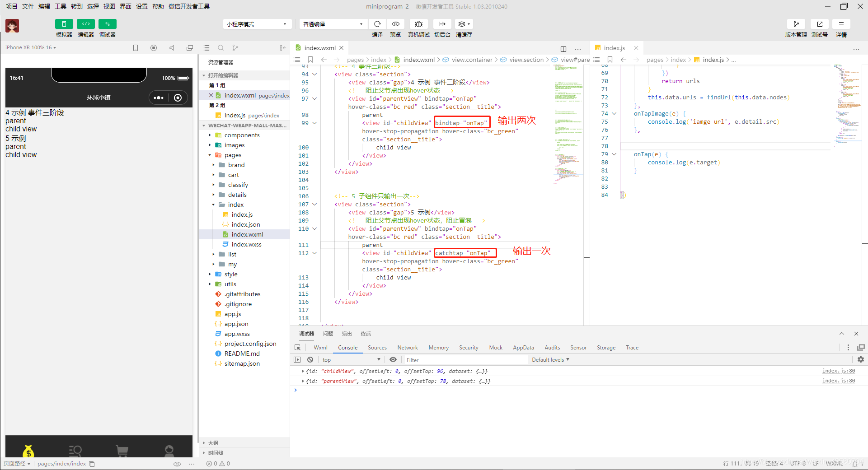The height and width of the screenshot is (470, 868).
Task: Open iPhone XR device dropdown
Action: point(31,47)
